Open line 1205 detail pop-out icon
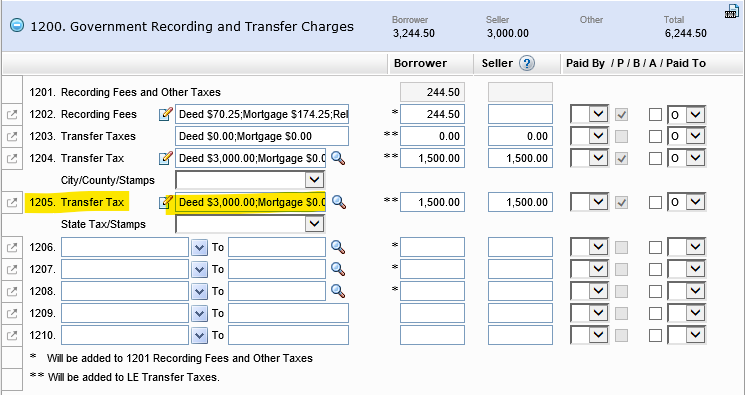Viewport: 745px width, 395px height. [12, 202]
